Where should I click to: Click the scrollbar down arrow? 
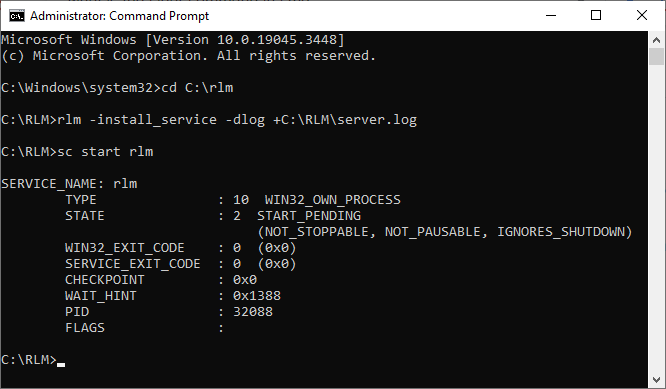656,379
